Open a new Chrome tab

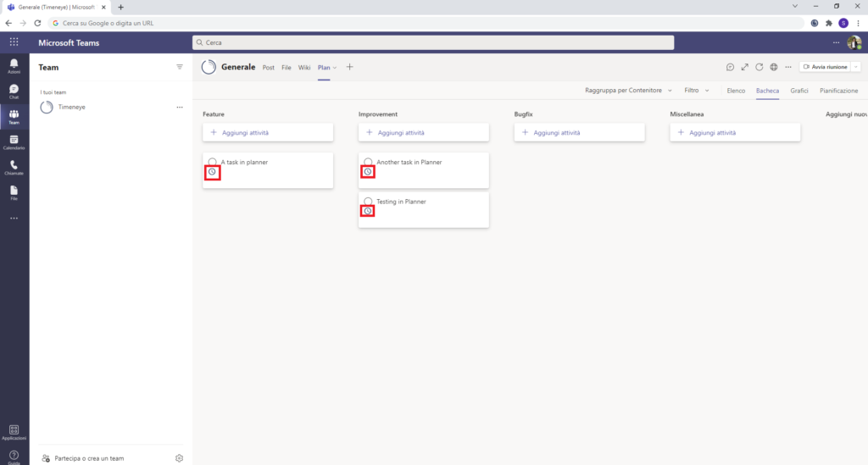pyautogui.click(x=120, y=7)
